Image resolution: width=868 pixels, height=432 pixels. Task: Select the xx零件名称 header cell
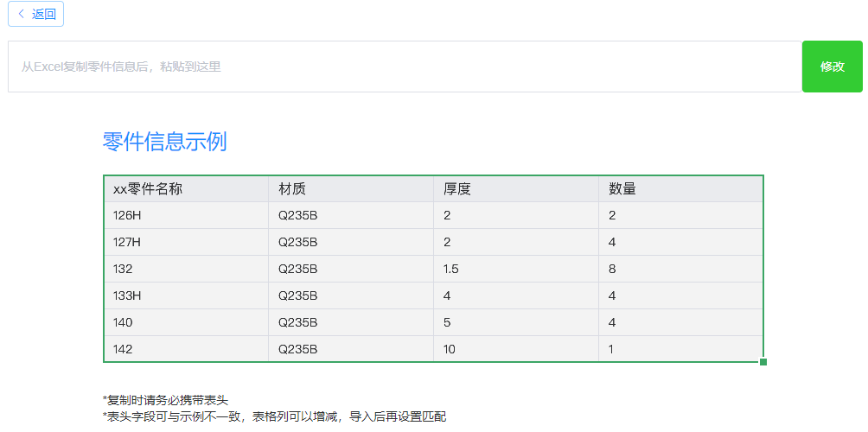pos(186,189)
